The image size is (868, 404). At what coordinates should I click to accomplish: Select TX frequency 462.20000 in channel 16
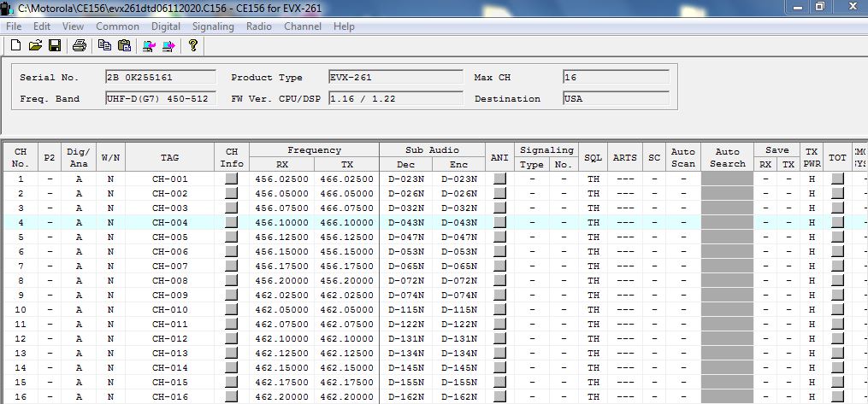[346, 396]
